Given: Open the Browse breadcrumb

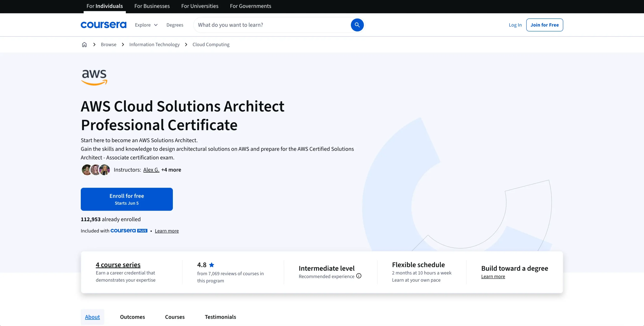Looking at the screenshot, I should [109, 45].
